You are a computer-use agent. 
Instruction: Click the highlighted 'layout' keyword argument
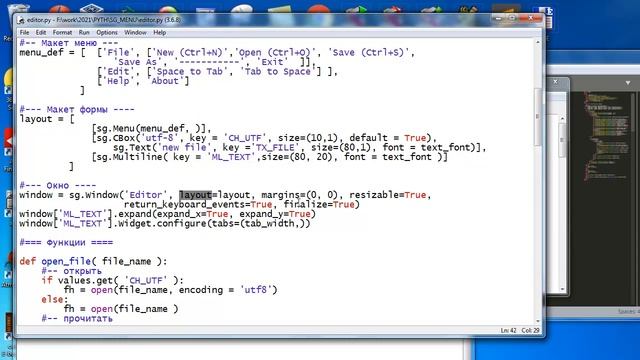[x=196, y=195]
